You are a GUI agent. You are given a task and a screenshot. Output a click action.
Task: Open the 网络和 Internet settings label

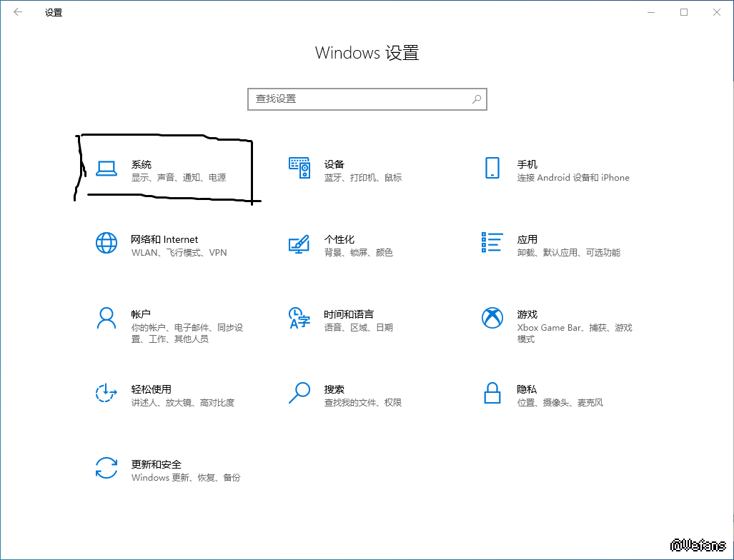tap(164, 239)
